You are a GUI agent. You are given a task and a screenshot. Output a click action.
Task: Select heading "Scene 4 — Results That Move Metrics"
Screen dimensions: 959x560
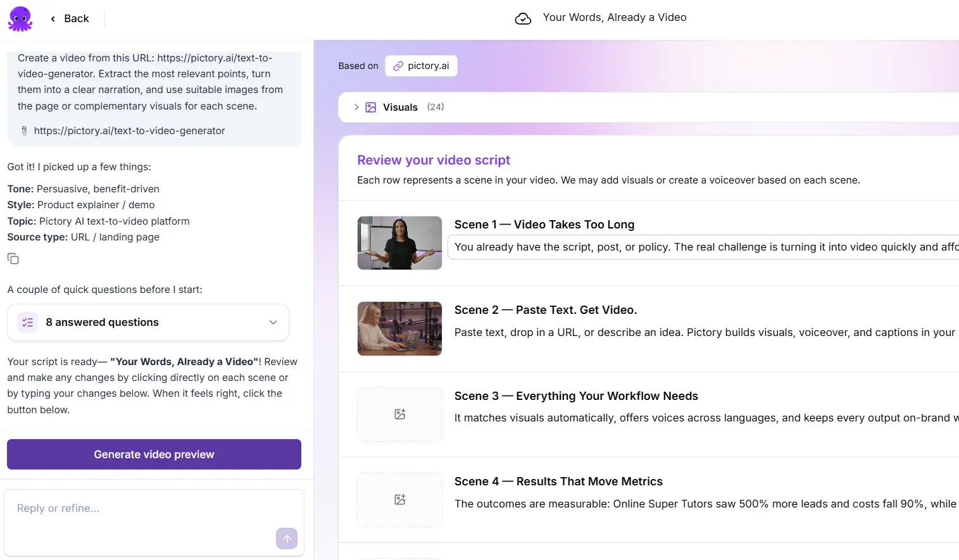point(558,482)
